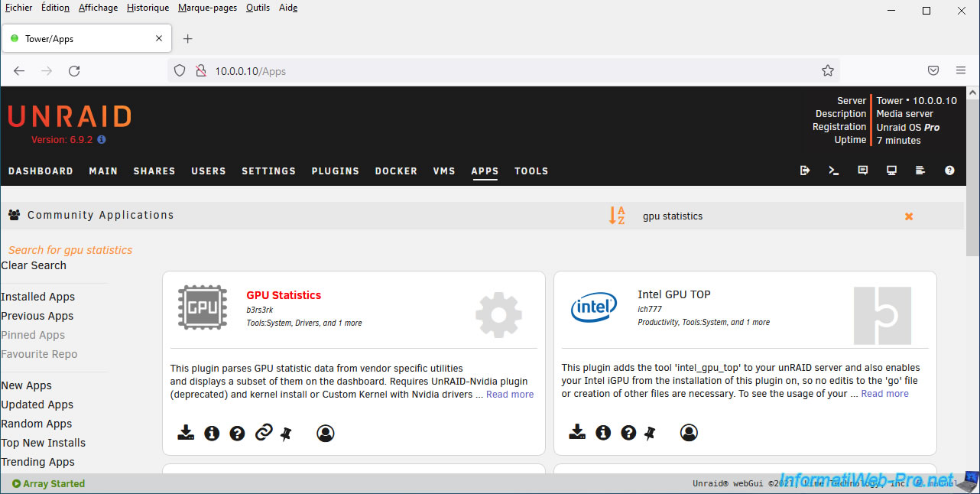
Task: Click the support question icon on GPU Statistics
Action: pyautogui.click(x=237, y=433)
